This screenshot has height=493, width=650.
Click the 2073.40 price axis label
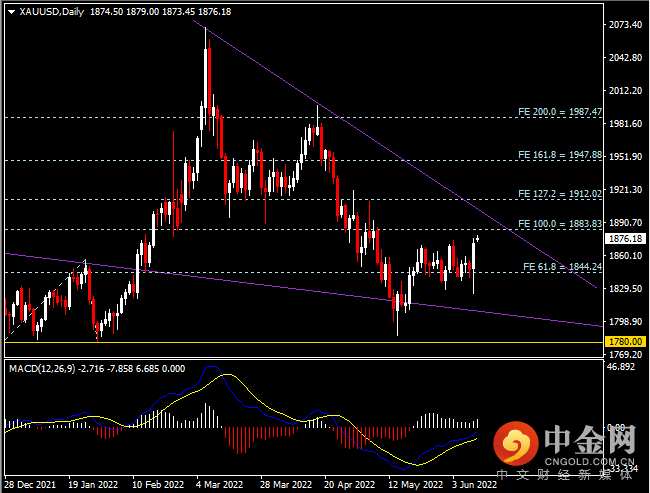point(625,24)
